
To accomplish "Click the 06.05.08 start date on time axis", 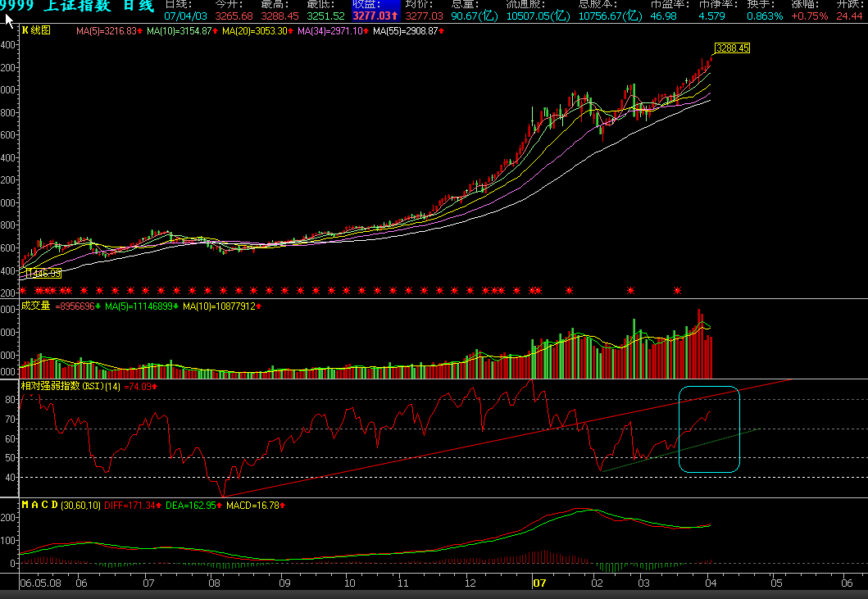I will pos(40,583).
